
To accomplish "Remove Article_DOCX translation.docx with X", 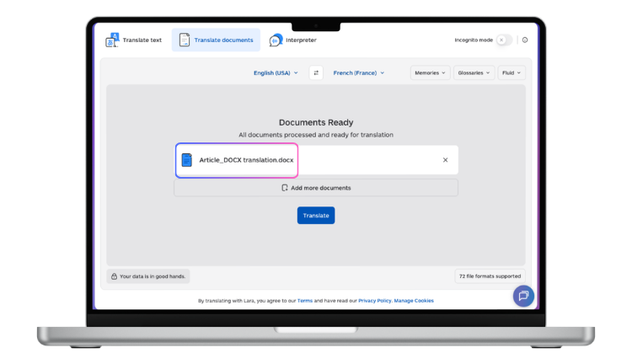I will pos(446,160).
